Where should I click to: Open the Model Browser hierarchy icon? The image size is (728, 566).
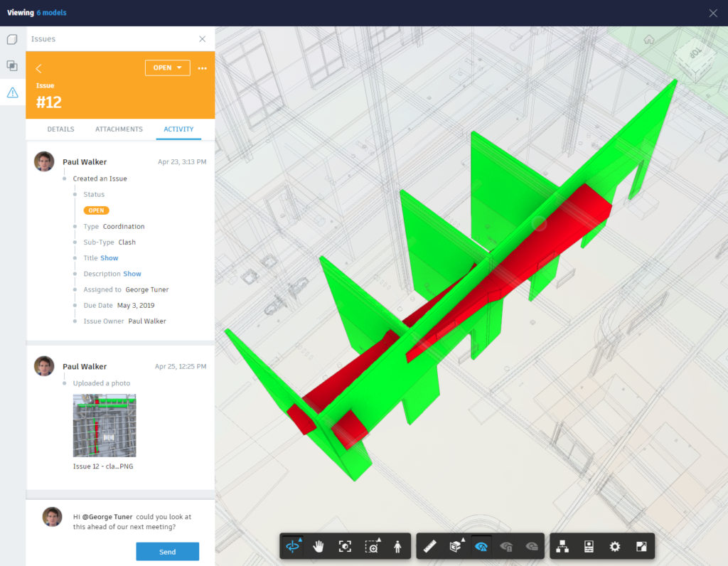click(x=562, y=547)
